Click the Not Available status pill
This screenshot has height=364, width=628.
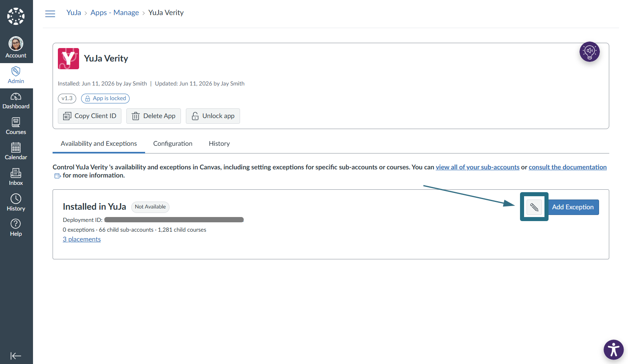pyautogui.click(x=150, y=207)
